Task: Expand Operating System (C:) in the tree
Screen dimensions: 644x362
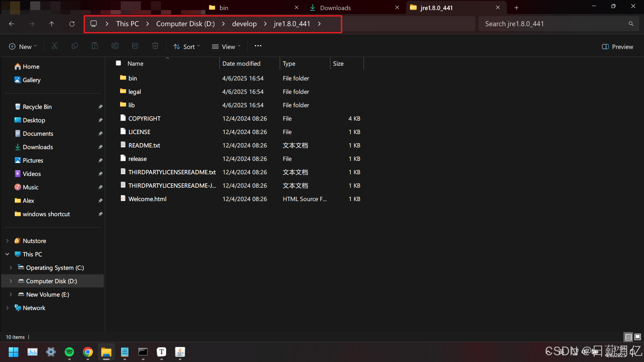Action: coord(11,267)
